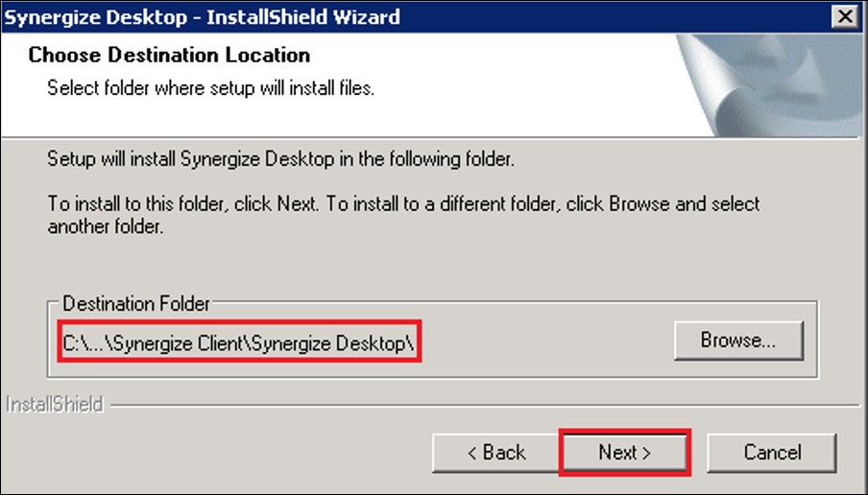
Task: Click the destination folder path text
Action: [x=239, y=342]
